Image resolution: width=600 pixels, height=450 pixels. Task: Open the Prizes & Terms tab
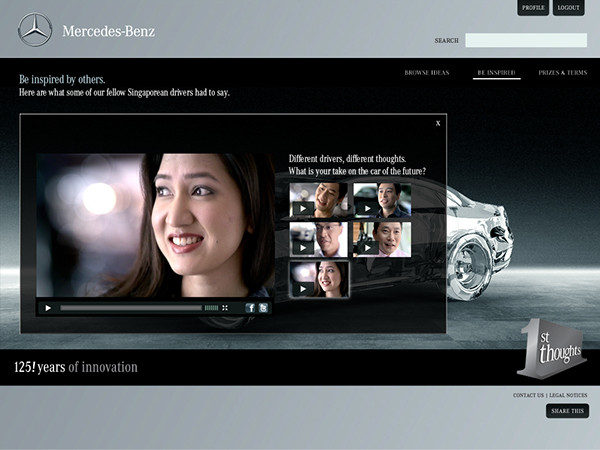pyautogui.click(x=562, y=73)
